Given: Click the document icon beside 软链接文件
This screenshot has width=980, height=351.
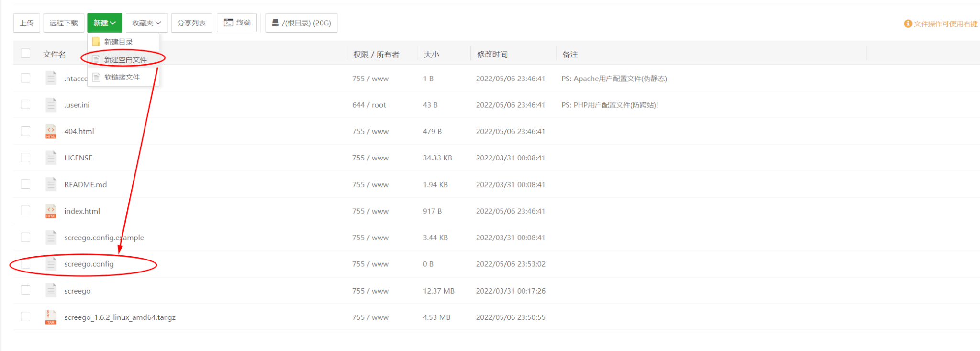Looking at the screenshot, I should [x=96, y=77].
